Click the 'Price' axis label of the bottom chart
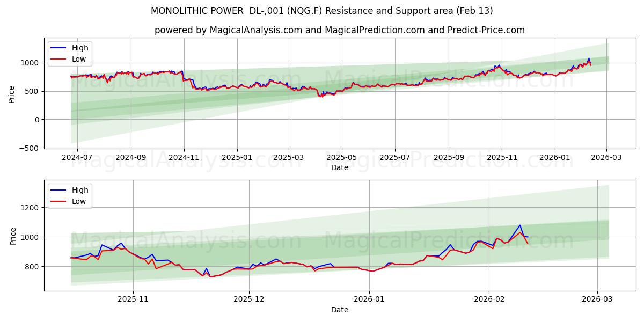 coord(14,236)
